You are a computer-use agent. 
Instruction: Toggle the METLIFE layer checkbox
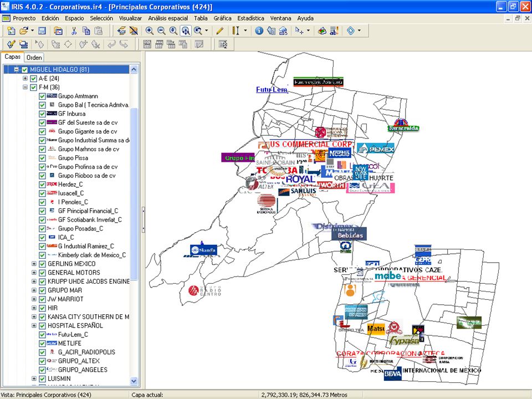pos(42,343)
